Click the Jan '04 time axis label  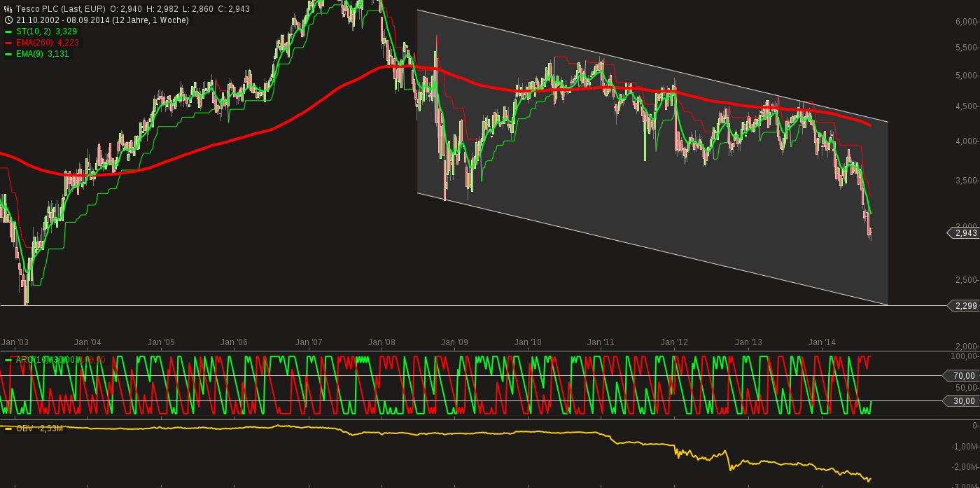coord(87,342)
